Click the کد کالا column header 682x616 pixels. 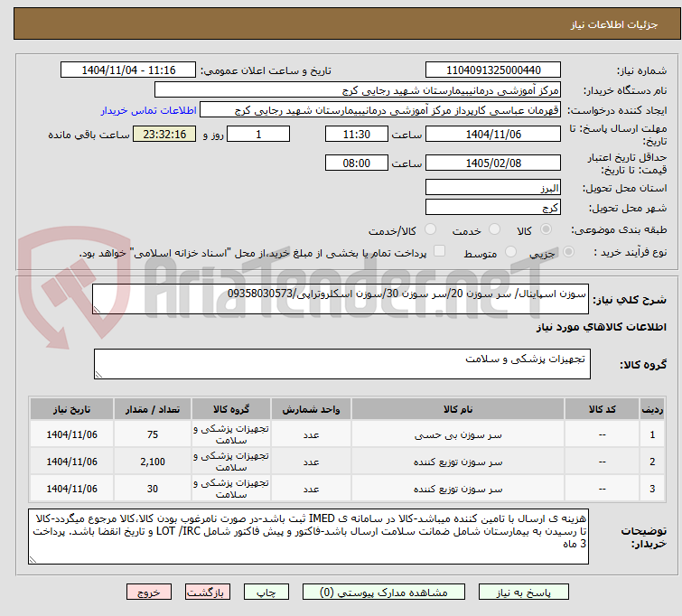click(602, 409)
